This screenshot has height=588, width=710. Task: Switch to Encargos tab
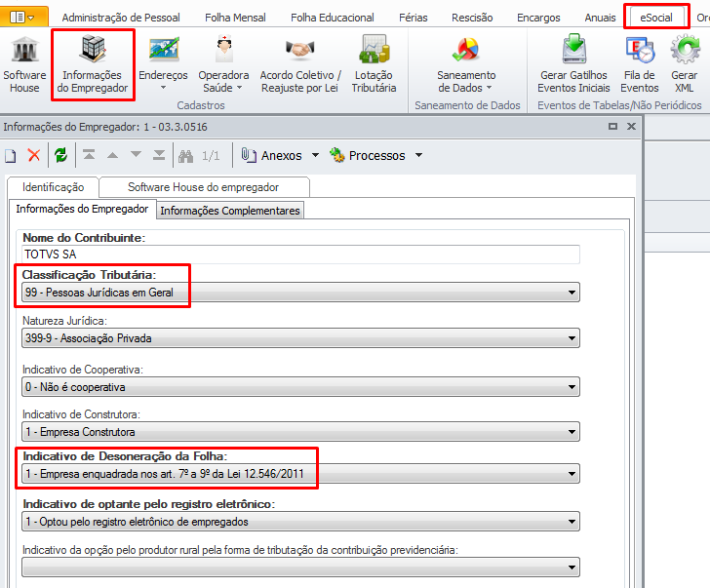tap(538, 18)
